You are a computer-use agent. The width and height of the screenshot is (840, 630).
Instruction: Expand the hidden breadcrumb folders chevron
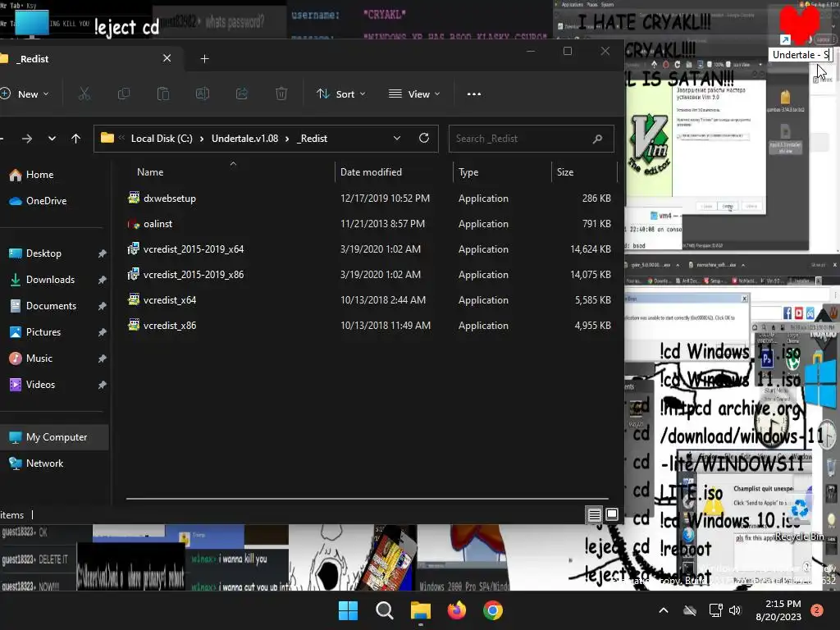[x=121, y=138]
